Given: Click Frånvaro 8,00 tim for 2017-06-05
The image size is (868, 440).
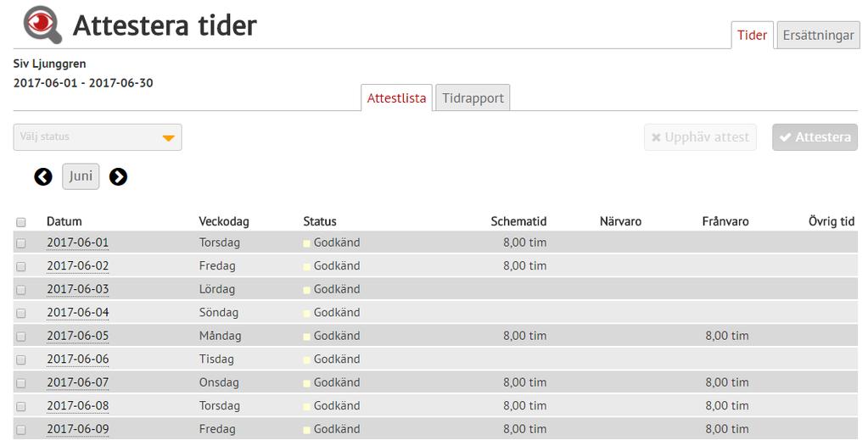Looking at the screenshot, I should click(727, 336).
